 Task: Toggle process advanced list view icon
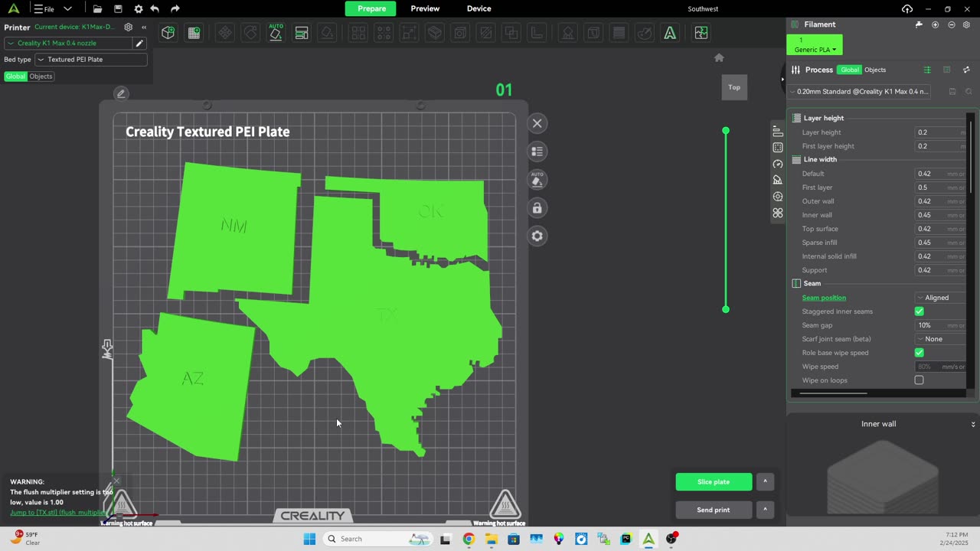pos(927,70)
